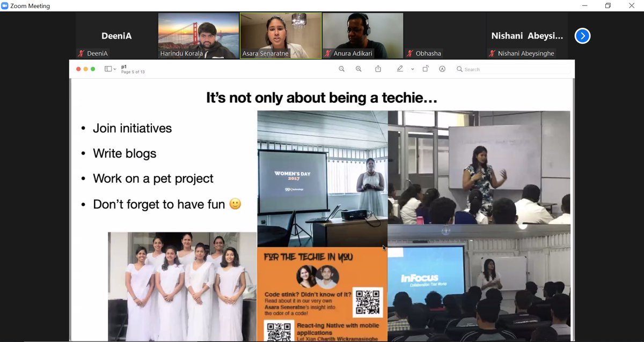
Task: Click the zoom out magnifier in Preview toolbar
Action: coord(341,69)
